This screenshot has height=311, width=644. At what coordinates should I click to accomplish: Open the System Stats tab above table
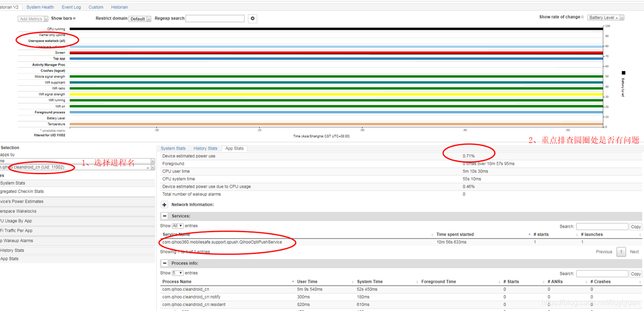click(173, 148)
